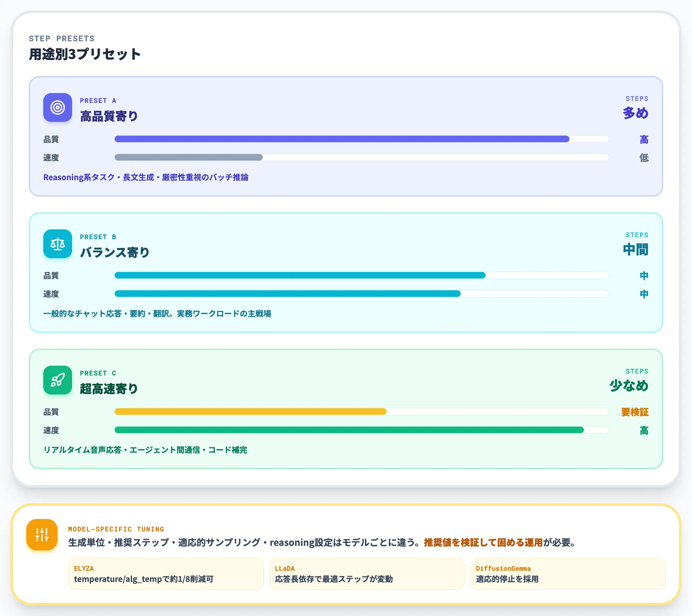Click the STEPS label above 少なめ
The width and height of the screenshot is (692, 616).
click(x=637, y=371)
